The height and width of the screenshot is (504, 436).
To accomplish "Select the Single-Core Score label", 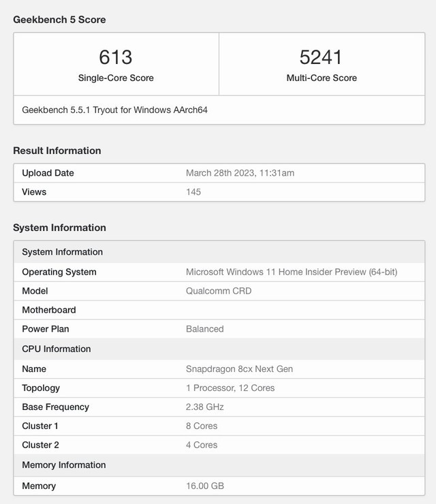I will [116, 78].
